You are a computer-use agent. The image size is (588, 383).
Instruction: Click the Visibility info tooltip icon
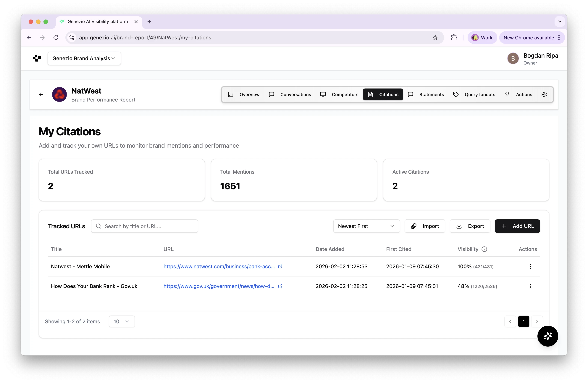(484, 249)
